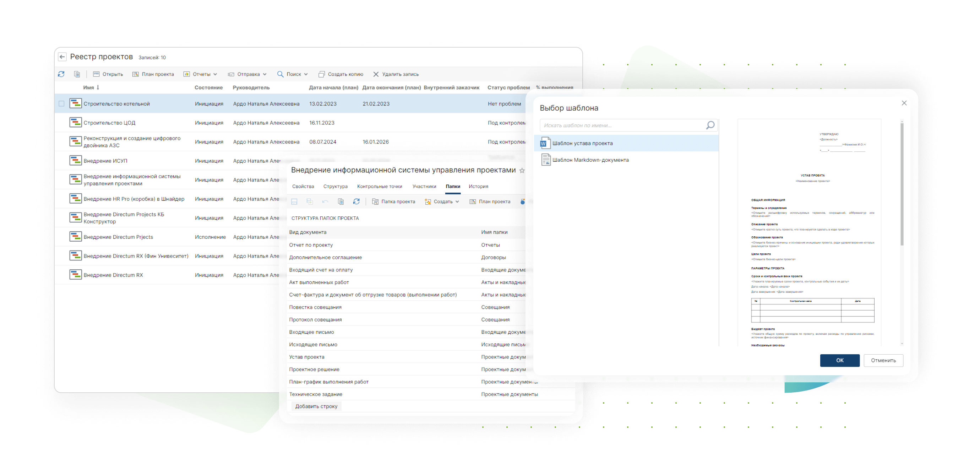
Task: Click the template preview vertical scrollbar
Action: click(x=901, y=184)
